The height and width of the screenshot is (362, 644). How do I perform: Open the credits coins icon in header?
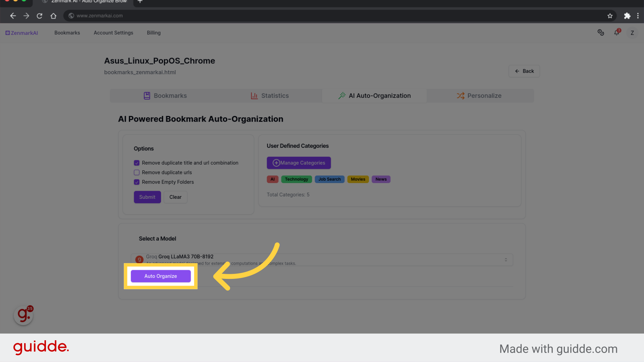601,33
